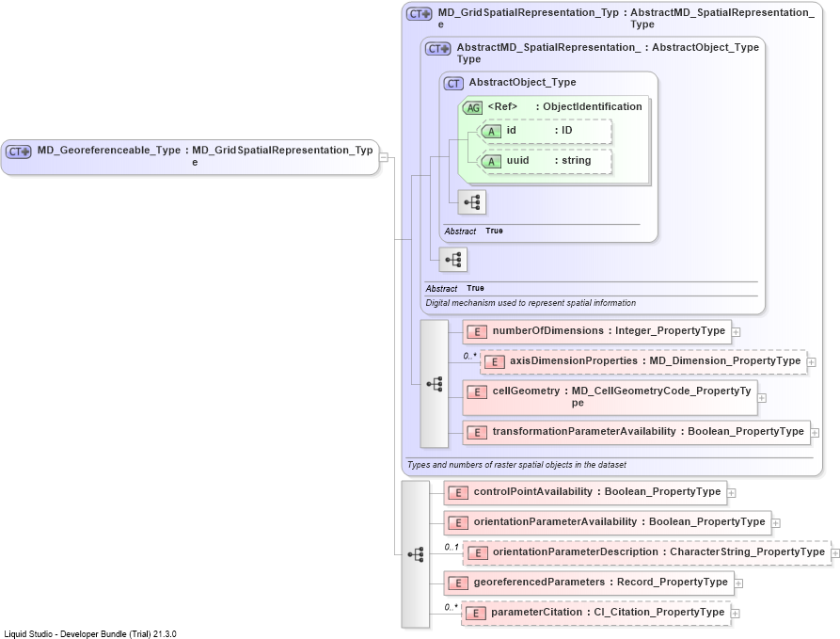840x639 pixels.
Task: Expand the orientationParameterDescription element
Action: (835, 552)
